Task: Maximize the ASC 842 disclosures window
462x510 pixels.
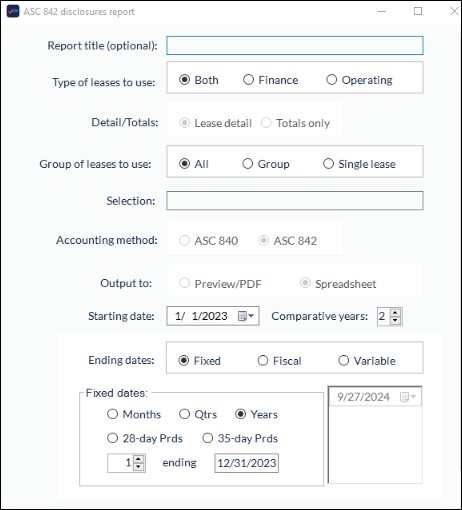Action: (418, 11)
